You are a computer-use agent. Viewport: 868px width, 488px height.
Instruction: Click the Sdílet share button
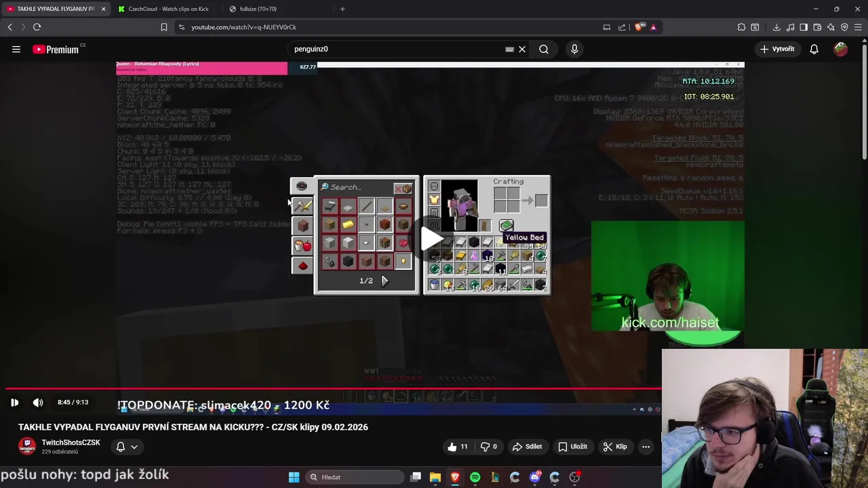[527, 447]
